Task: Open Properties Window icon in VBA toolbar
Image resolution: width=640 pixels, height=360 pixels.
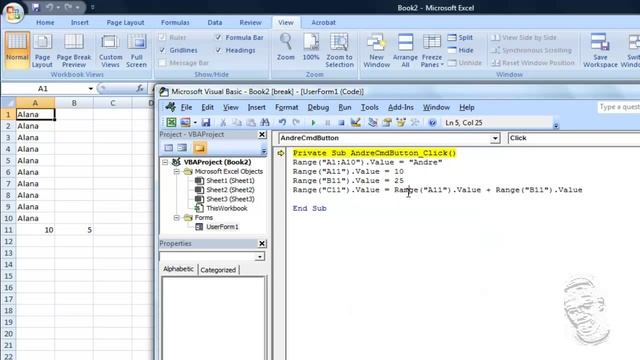Action: 387,122
